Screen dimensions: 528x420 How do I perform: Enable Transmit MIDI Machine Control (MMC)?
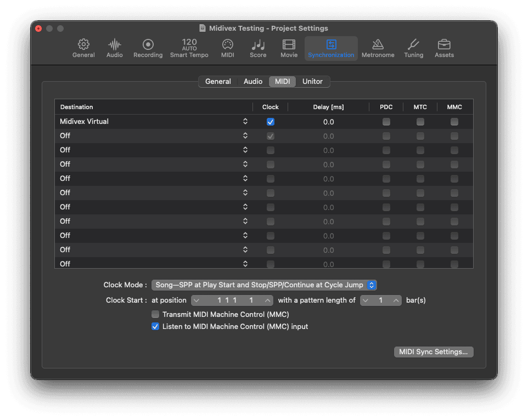[x=155, y=314]
